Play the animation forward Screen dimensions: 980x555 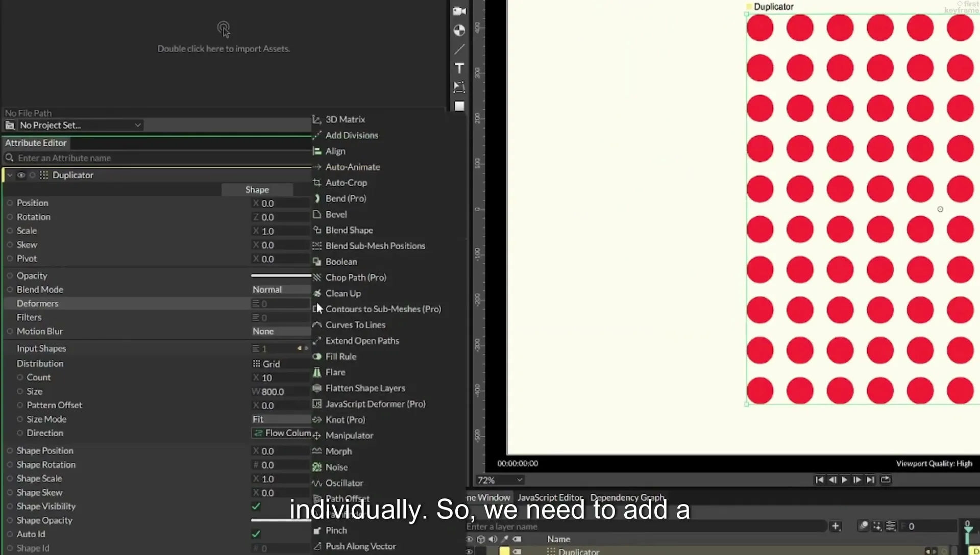[844, 480]
